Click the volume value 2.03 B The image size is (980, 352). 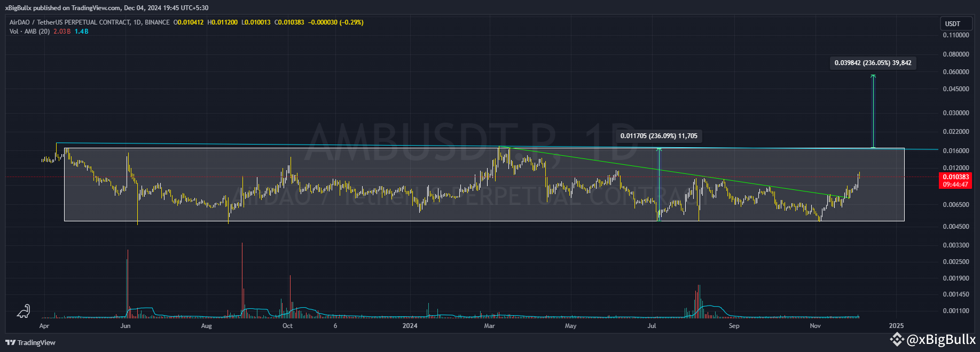click(x=62, y=31)
